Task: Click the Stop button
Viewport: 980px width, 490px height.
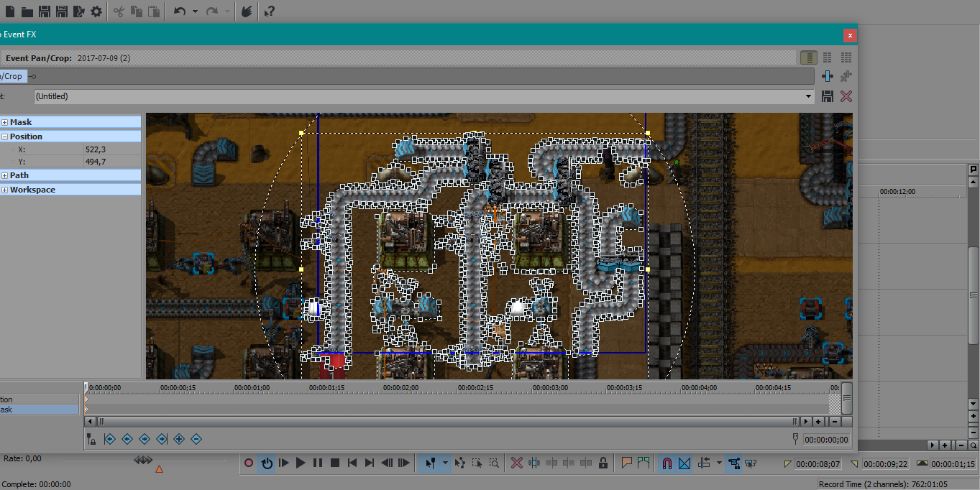Action: [335, 463]
